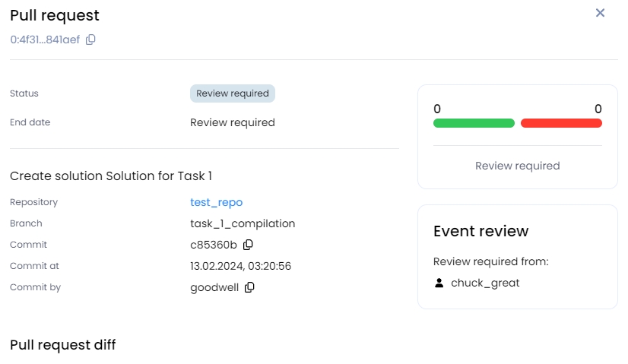Copy commit hash c85360b

coord(248,245)
